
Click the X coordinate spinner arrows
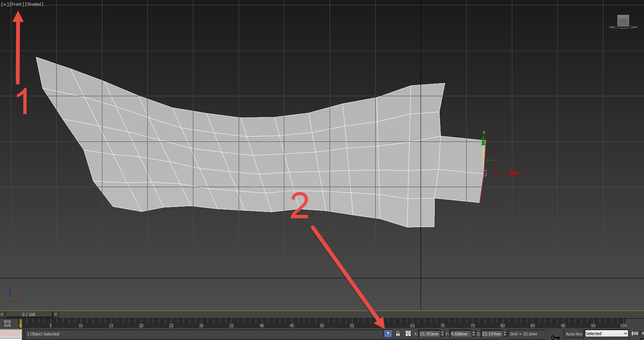442,334
